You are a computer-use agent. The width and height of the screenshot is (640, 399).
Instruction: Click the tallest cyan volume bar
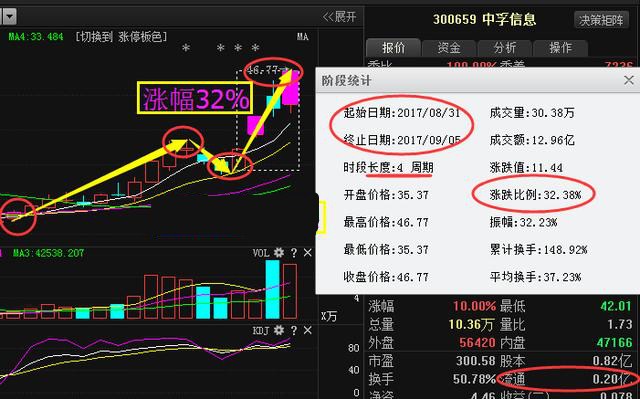tap(273, 289)
